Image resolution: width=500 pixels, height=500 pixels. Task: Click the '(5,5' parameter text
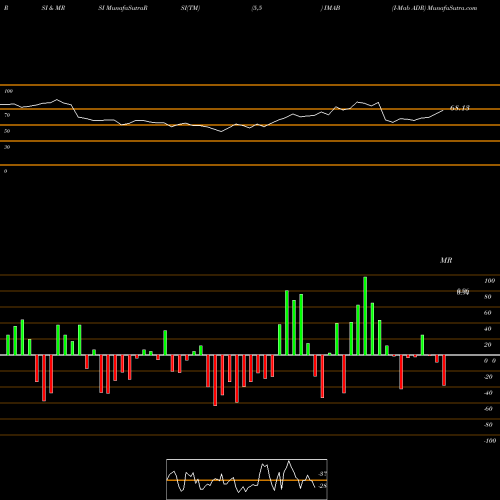click(257, 8)
